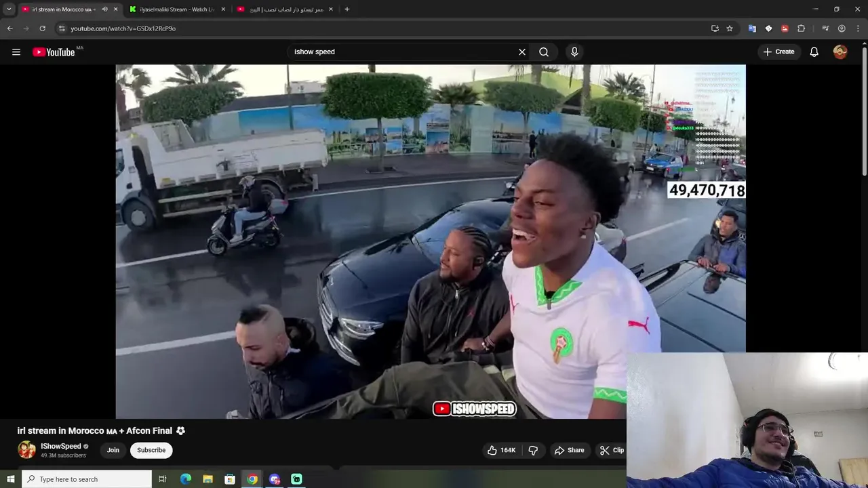Bookmark this page with the star icon
The height and width of the screenshot is (488, 868).
pyautogui.click(x=730, y=28)
